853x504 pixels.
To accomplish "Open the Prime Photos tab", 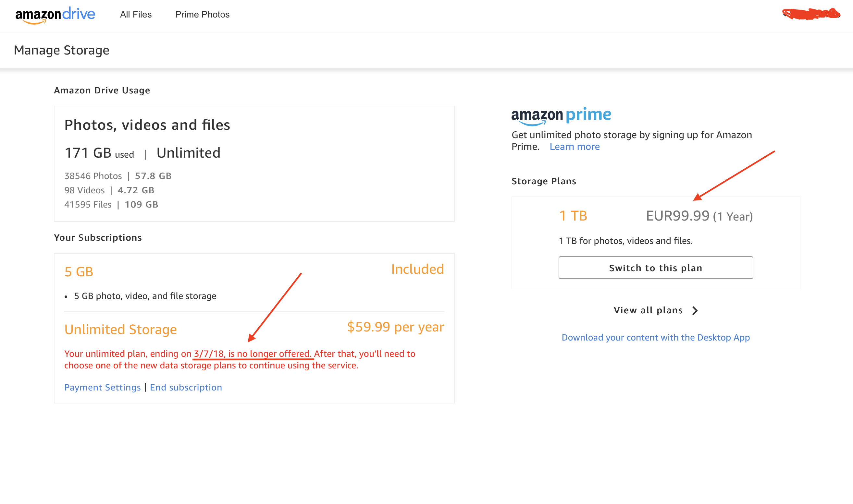I will click(202, 15).
